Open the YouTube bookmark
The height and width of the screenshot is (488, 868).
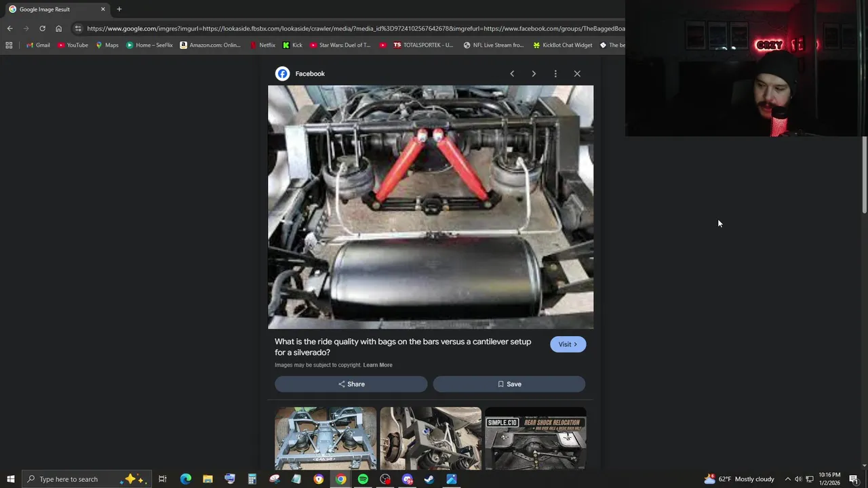click(73, 45)
